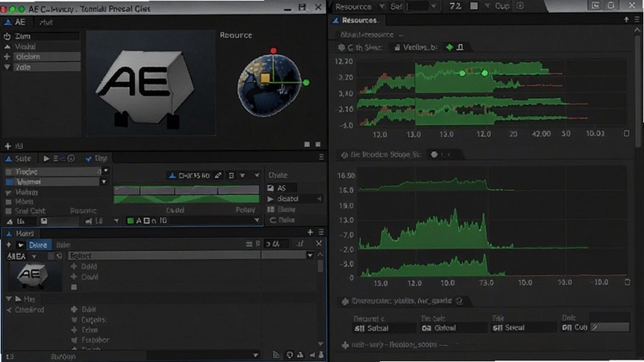Click the info circle icon in Resources top toolbar

[520, 6]
